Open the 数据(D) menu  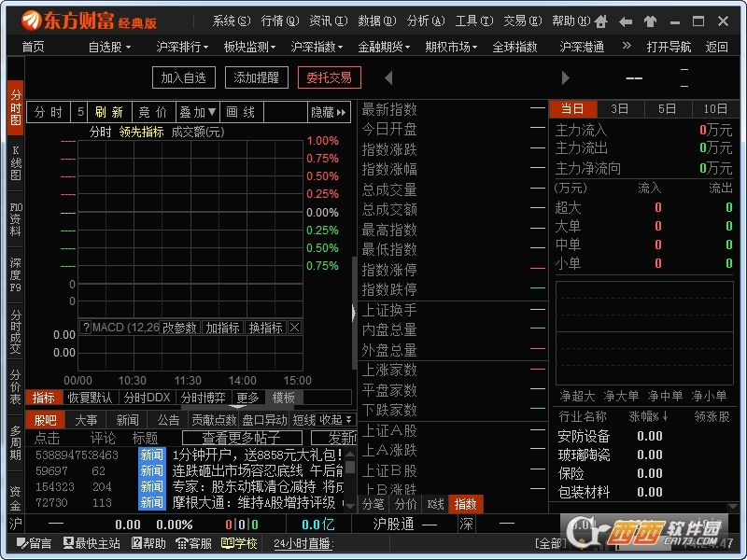click(377, 21)
